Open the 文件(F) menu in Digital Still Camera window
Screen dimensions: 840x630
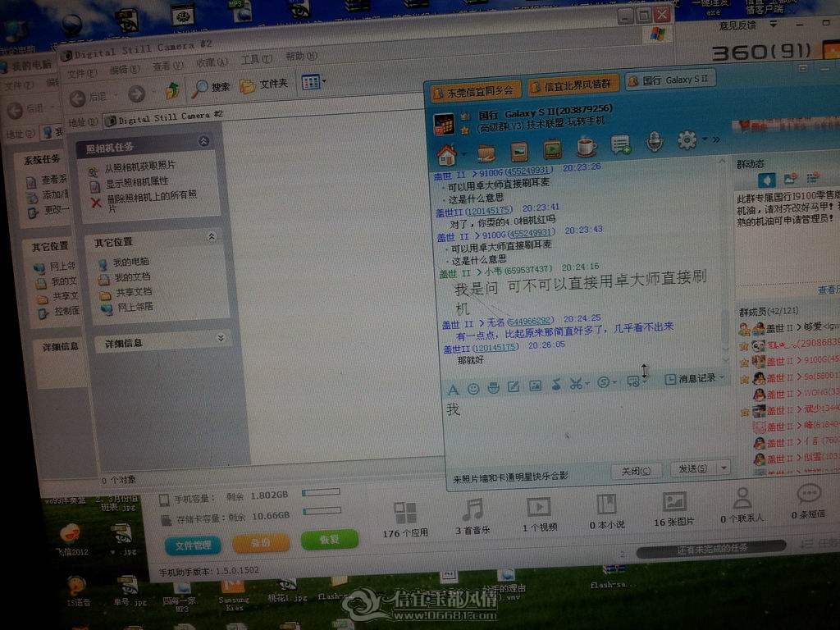click(x=81, y=73)
